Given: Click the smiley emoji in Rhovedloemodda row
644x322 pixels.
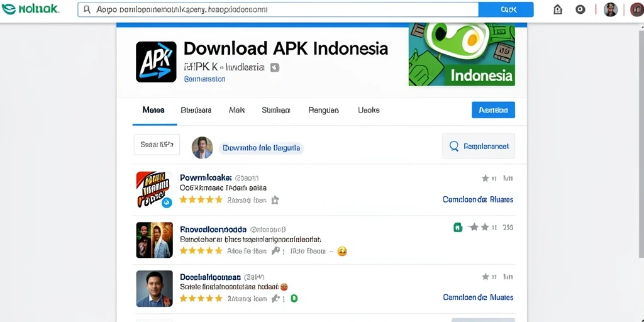Looking at the screenshot, I should (x=341, y=251).
